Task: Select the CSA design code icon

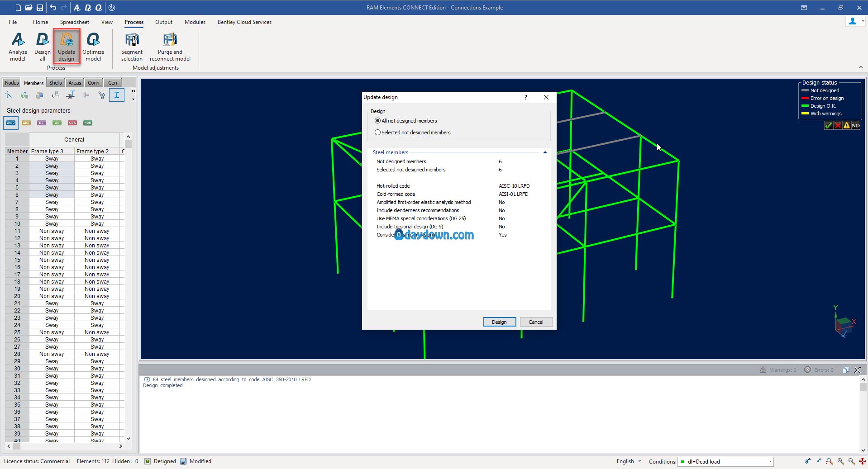Action: tap(72, 123)
